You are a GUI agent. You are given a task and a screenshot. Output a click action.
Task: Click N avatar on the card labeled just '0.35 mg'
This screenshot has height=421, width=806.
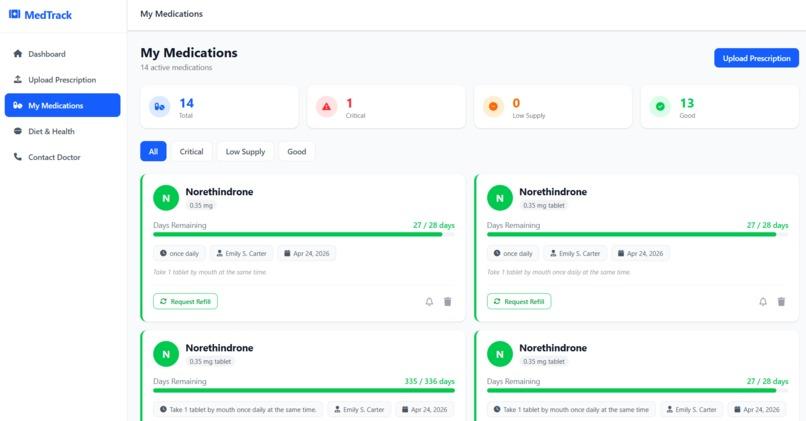[166, 198]
